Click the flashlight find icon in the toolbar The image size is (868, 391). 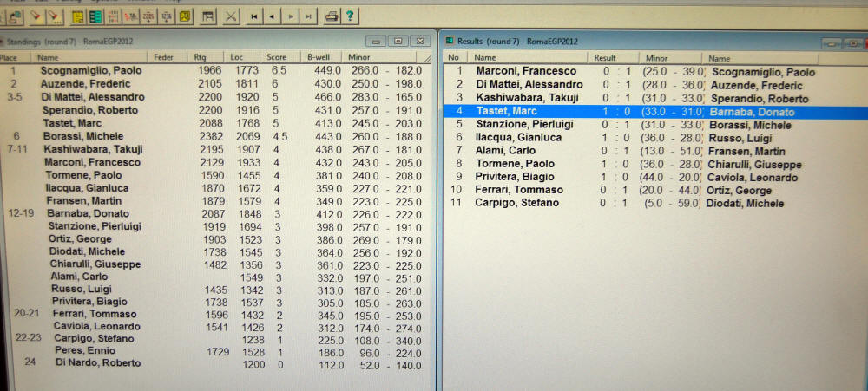(x=36, y=16)
